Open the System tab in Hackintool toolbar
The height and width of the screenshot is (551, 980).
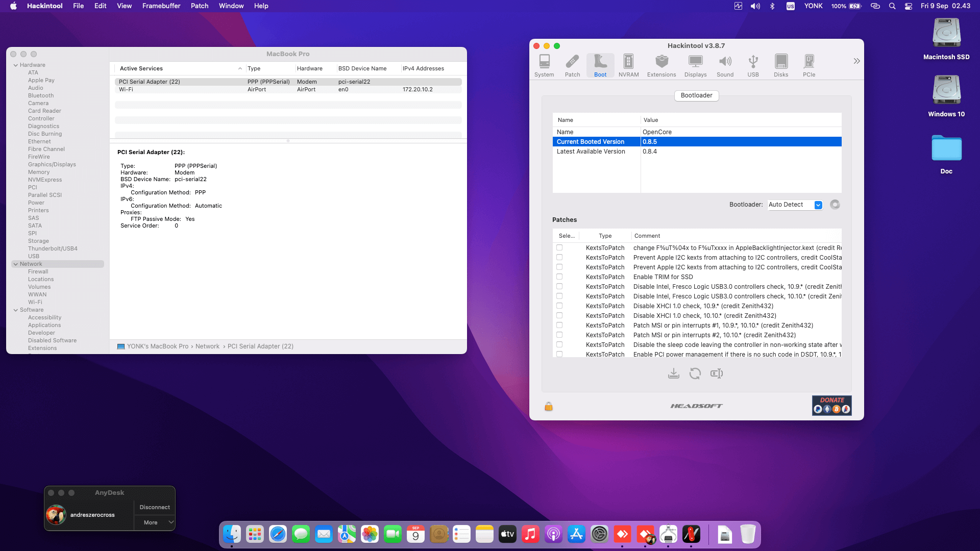pos(544,66)
